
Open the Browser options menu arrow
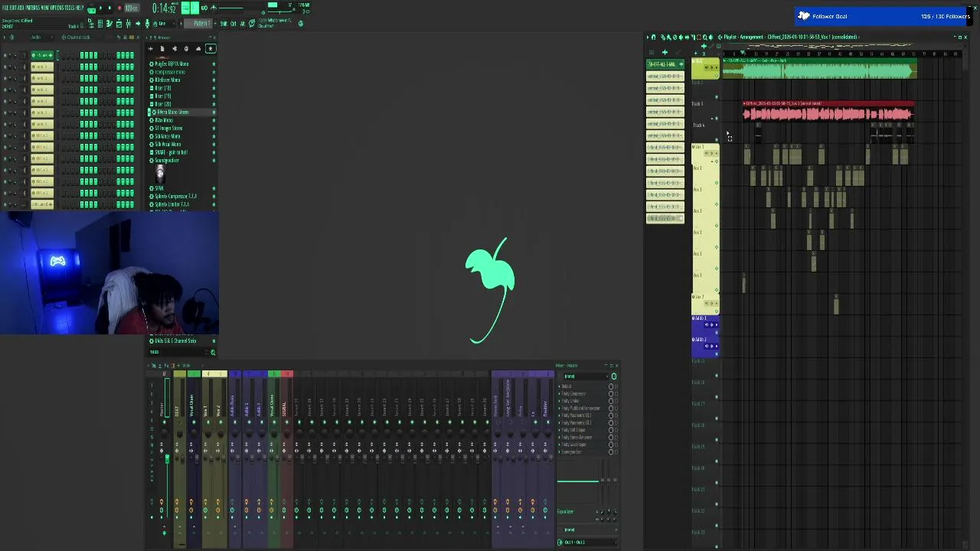point(147,37)
